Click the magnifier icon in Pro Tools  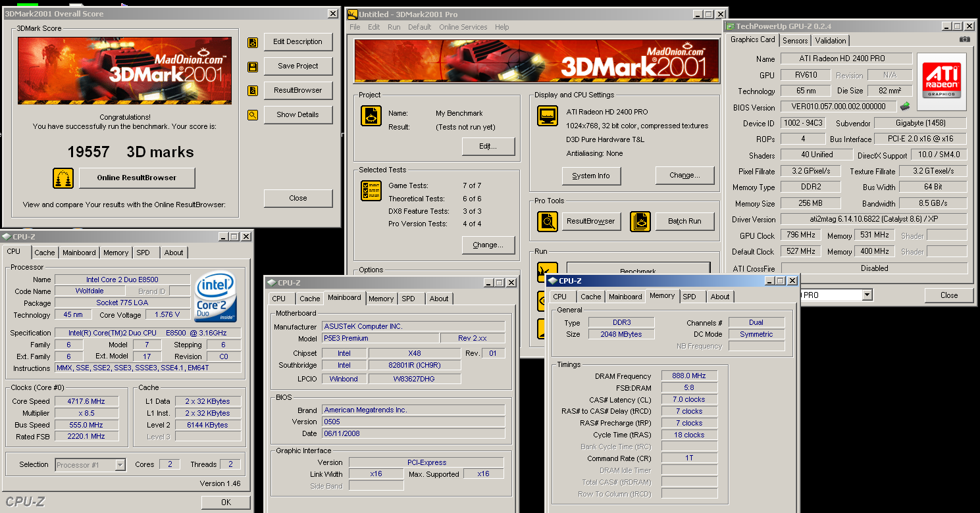coord(548,222)
